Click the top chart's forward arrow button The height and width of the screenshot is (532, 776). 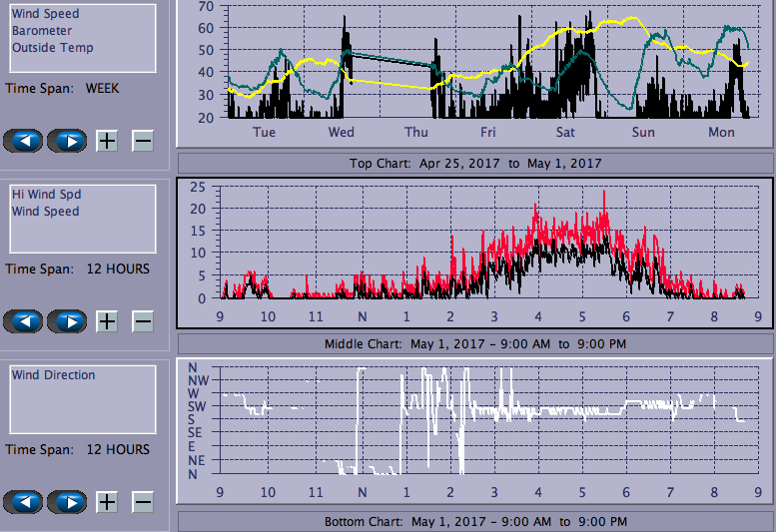pos(67,140)
